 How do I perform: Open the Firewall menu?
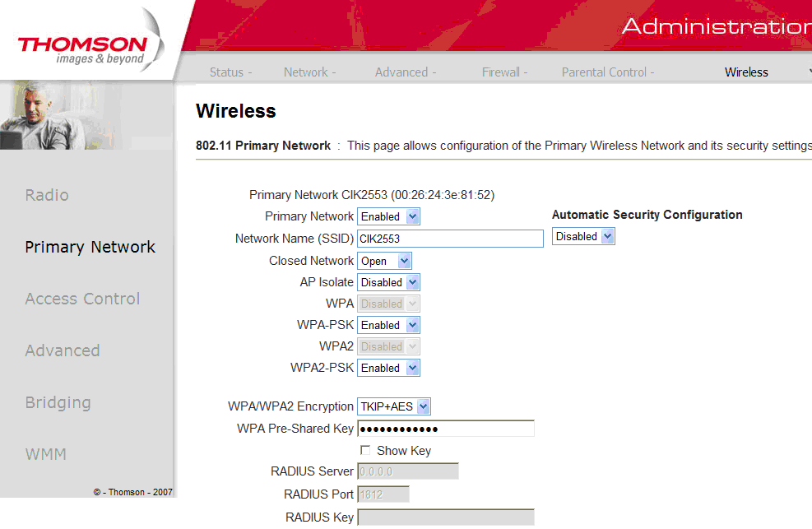[504, 72]
